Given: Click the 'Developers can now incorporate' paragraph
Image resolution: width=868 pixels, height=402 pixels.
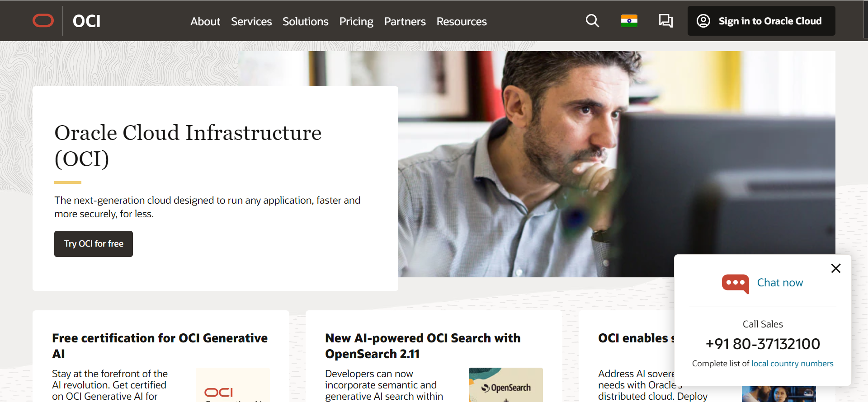Looking at the screenshot, I should (x=384, y=385).
